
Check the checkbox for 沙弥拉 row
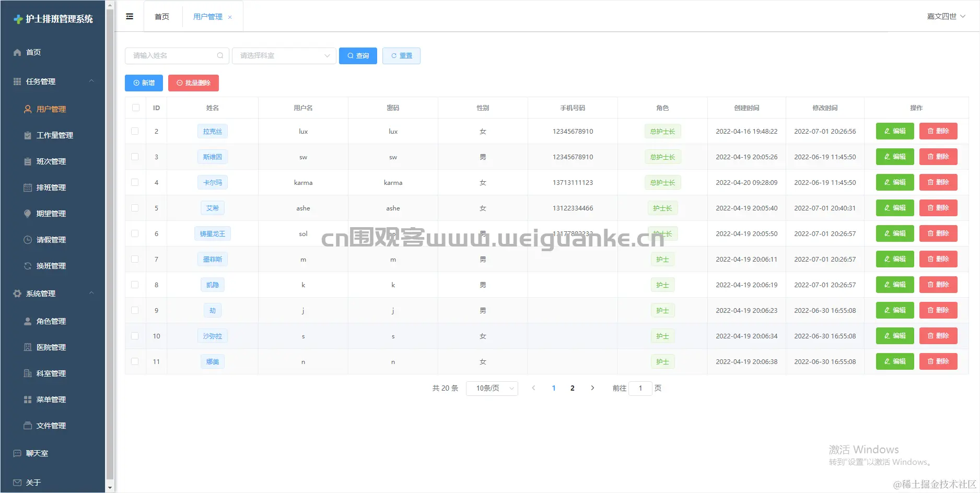tap(135, 336)
